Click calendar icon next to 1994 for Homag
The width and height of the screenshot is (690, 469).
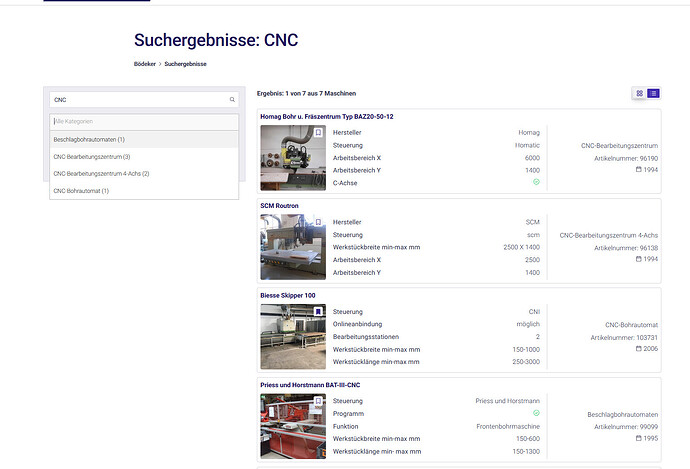639,169
